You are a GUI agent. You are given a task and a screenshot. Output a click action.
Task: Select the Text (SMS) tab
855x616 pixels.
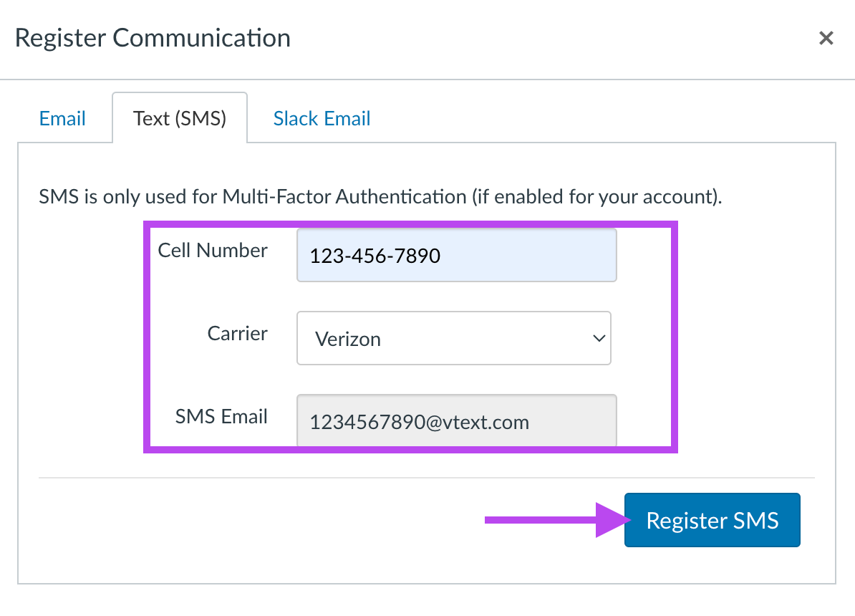pyautogui.click(x=180, y=118)
